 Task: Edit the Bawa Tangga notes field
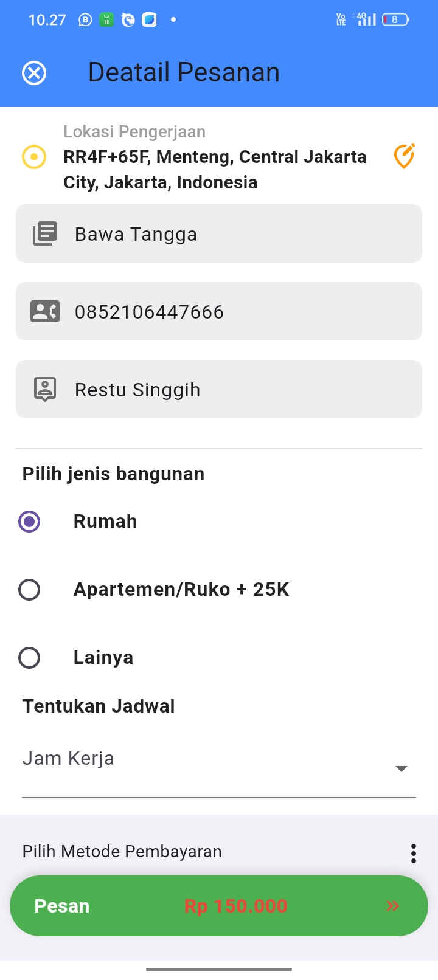click(243, 234)
